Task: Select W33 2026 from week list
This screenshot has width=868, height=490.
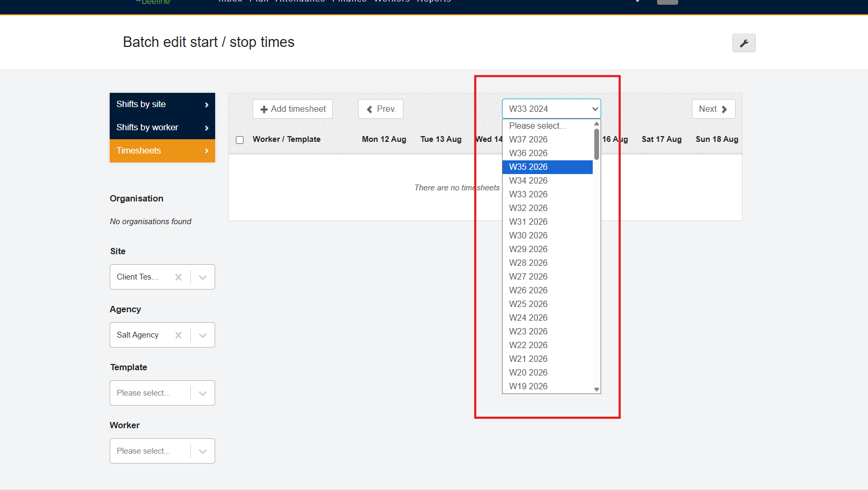Action: pos(547,194)
